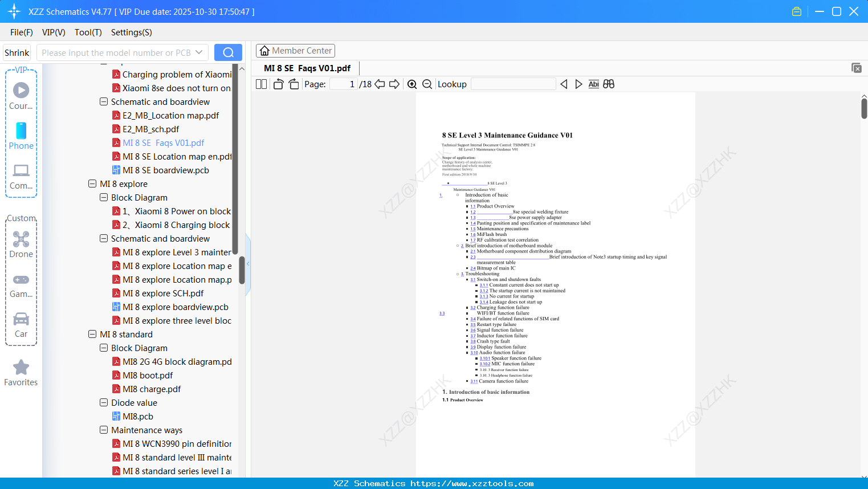
Task: Open the VIP menu
Action: click(x=54, y=32)
